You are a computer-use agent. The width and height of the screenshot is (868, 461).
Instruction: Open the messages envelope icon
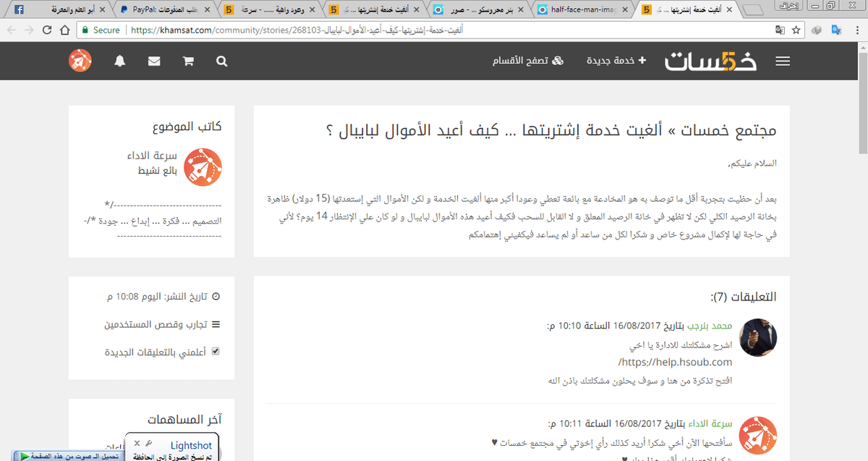[x=153, y=61]
